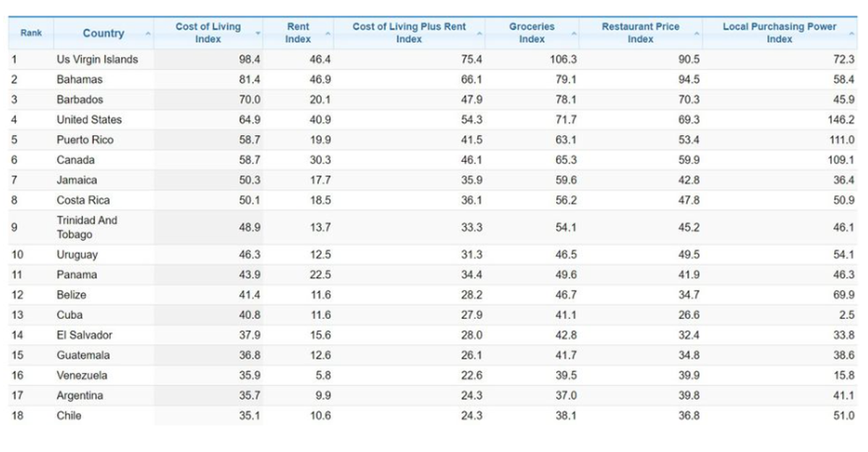The height and width of the screenshot is (452, 868).
Task: Click the Canada country cell
Action: (x=75, y=160)
